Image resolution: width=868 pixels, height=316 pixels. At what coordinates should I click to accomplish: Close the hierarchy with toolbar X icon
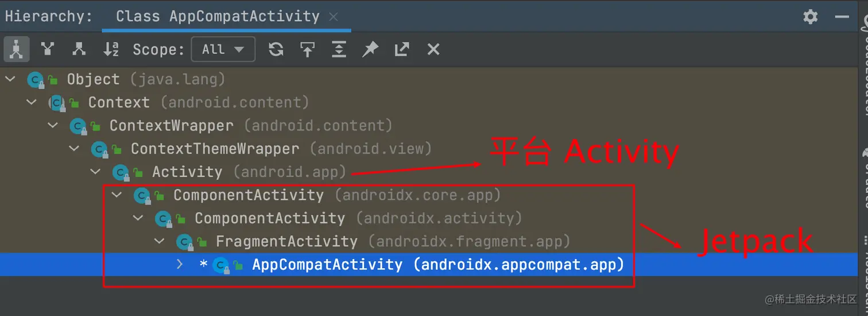[x=433, y=49]
